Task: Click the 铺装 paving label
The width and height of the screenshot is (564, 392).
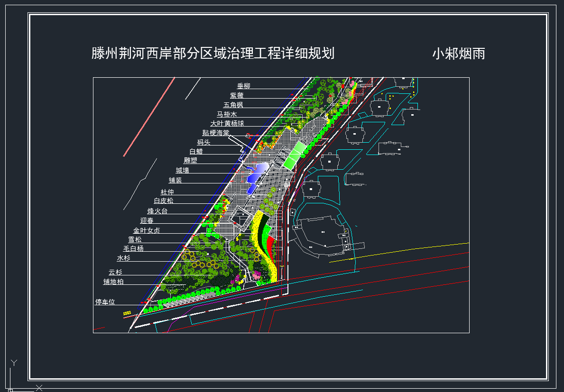Action: pos(175,180)
